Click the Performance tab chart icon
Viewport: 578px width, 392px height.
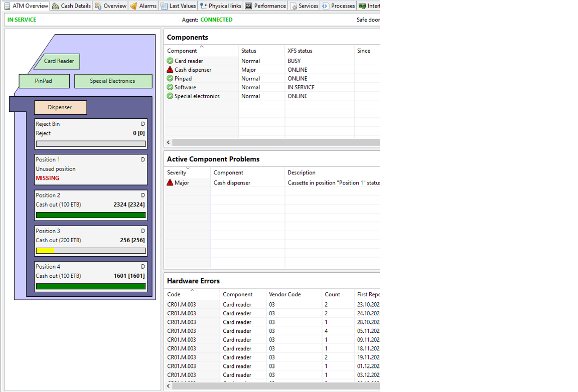(x=248, y=6)
